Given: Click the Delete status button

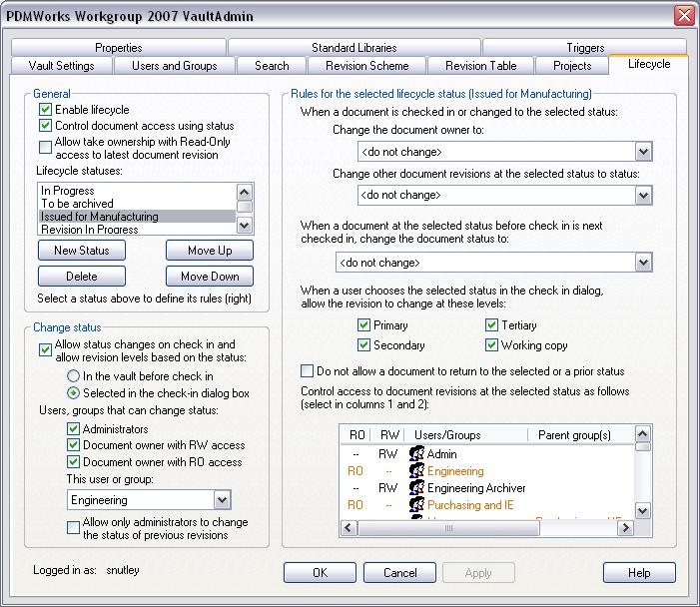Looking at the screenshot, I should tap(82, 276).
